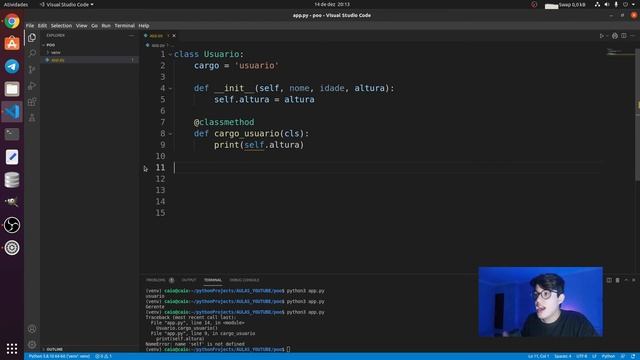The width and height of the screenshot is (640, 360).
Task: Change LF end of line sequence
Action: coord(594,356)
